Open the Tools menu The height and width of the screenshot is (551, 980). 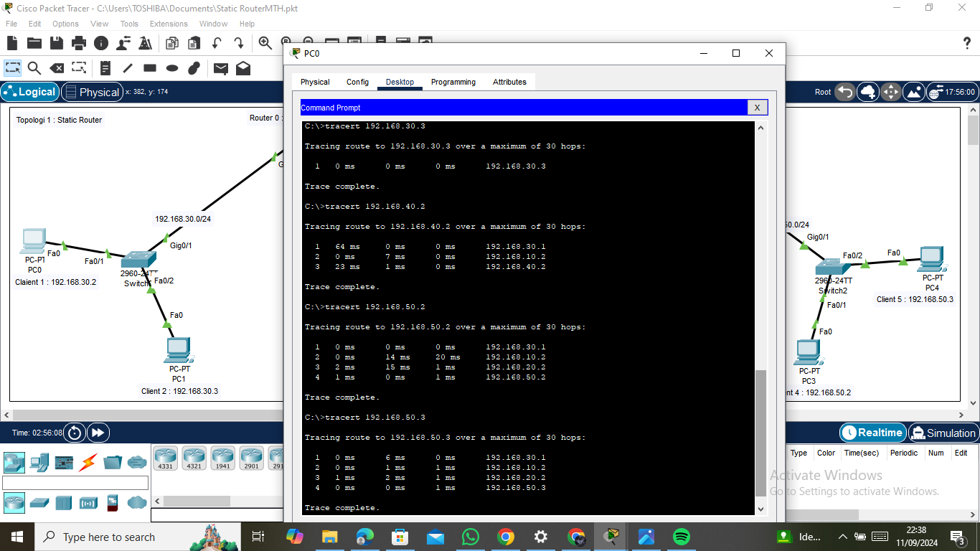coord(129,24)
